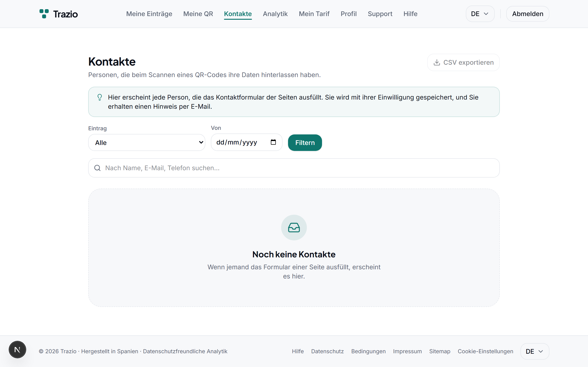The image size is (588, 367).
Task: Switch to the Analytik tab
Action: click(275, 14)
